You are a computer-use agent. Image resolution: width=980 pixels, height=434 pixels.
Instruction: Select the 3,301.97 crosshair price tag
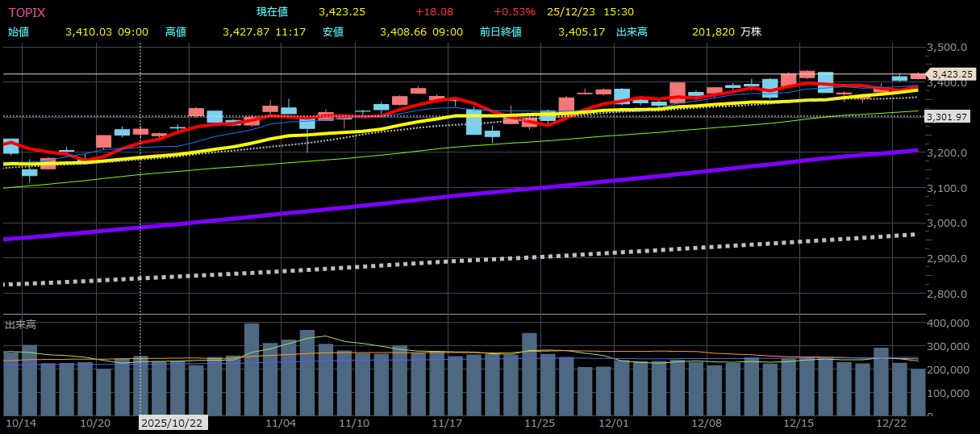coord(946,117)
